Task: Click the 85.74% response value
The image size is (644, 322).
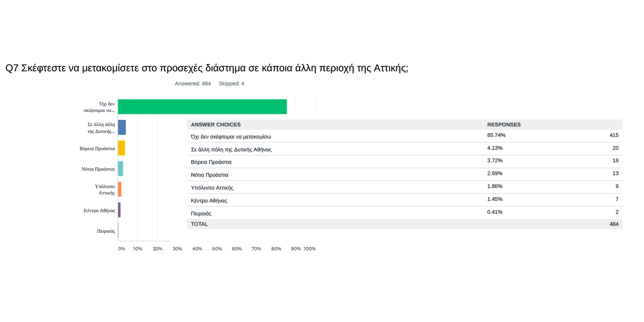Action: [x=496, y=135]
